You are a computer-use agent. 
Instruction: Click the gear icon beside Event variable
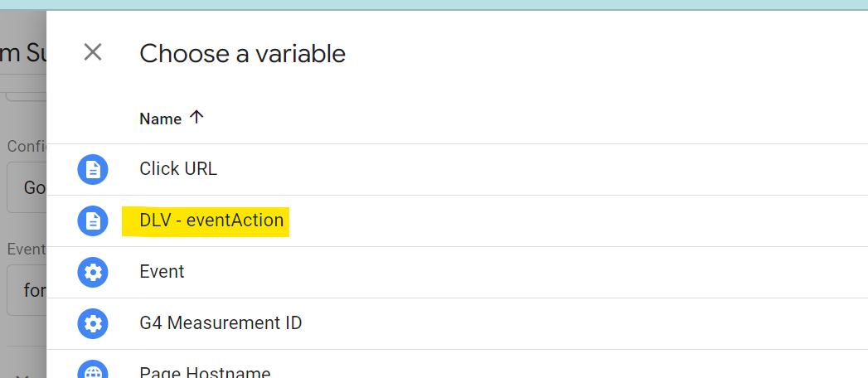point(93,272)
